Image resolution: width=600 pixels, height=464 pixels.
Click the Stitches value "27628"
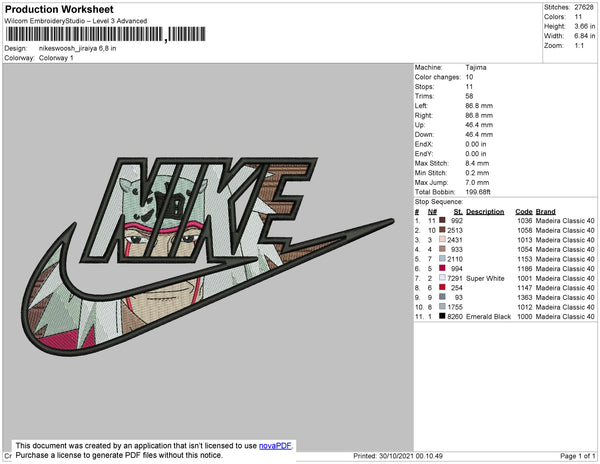point(584,7)
